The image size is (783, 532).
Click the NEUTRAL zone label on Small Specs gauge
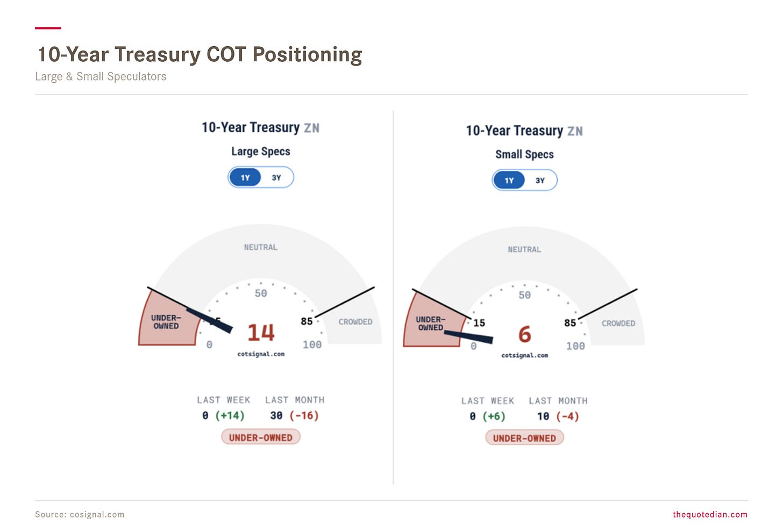pyautogui.click(x=525, y=249)
